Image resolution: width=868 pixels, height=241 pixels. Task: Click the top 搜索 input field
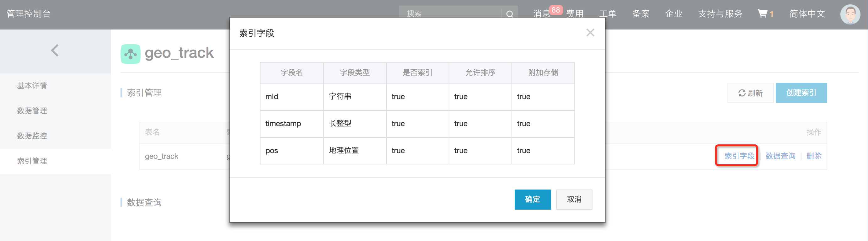coord(450,13)
